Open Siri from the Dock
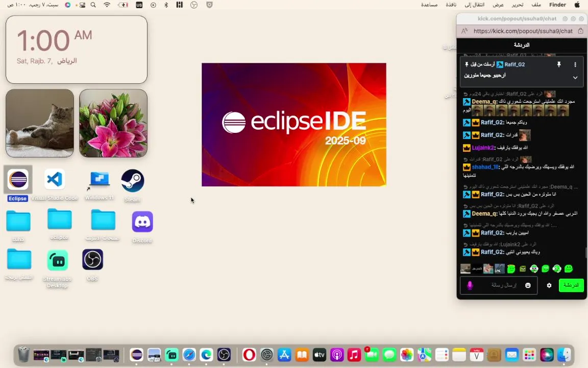 pyautogui.click(x=547, y=355)
